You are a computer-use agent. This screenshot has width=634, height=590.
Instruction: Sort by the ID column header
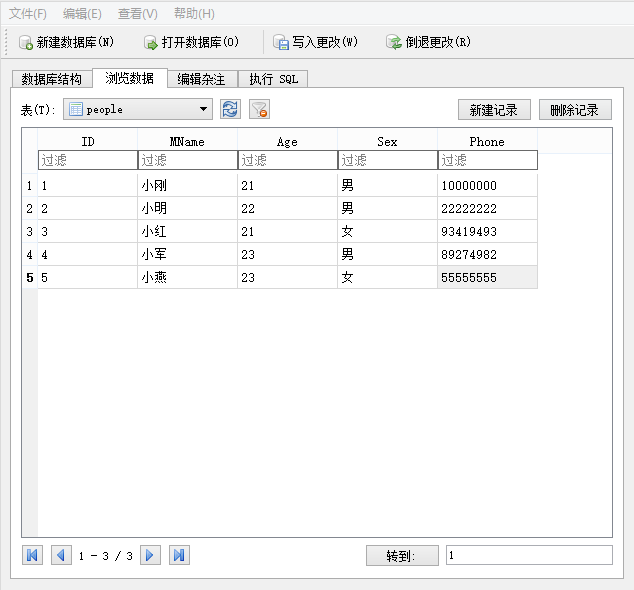tap(88, 142)
